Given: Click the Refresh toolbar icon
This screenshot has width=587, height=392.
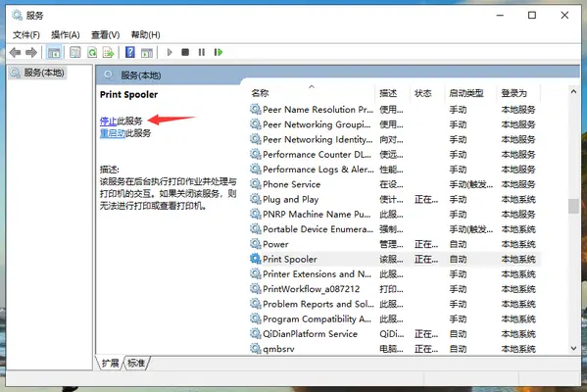Looking at the screenshot, I should (x=92, y=52).
